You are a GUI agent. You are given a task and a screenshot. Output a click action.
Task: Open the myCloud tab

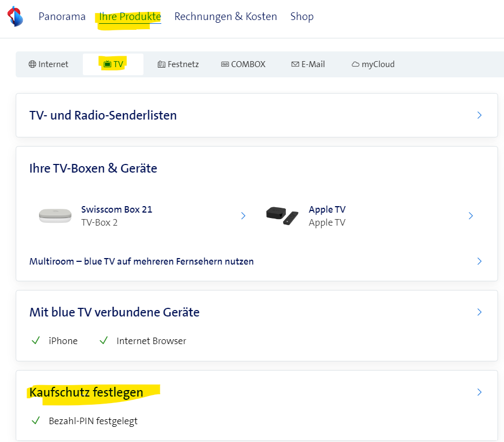point(373,64)
